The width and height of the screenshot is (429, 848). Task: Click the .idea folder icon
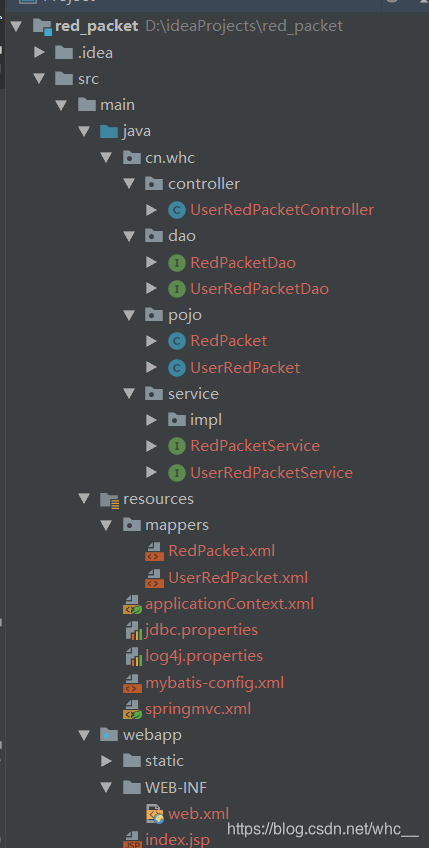64,52
